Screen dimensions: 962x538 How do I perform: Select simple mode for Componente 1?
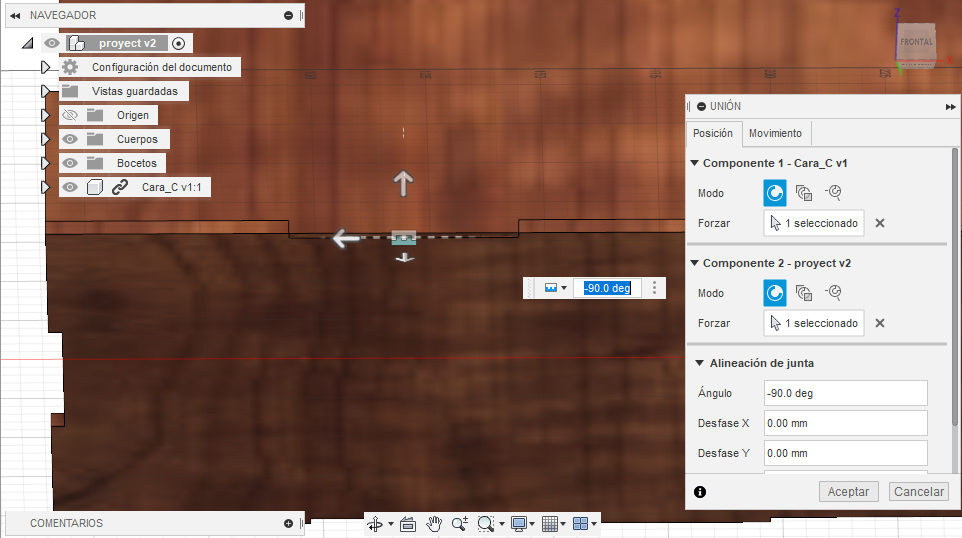click(775, 193)
